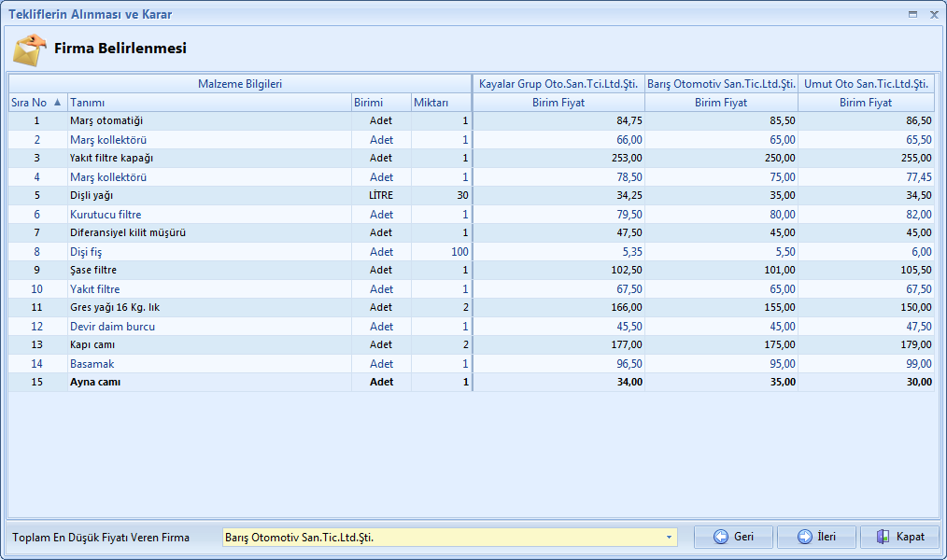
Task: Click the sort arrow on Sıra No
Action: pyautogui.click(x=57, y=103)
